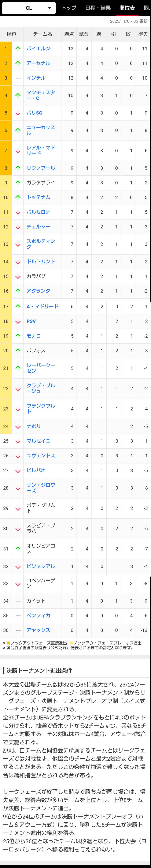Click the down arrow next to レアル・マドリード
Screen dimensions: 151x868
(18, 151)
